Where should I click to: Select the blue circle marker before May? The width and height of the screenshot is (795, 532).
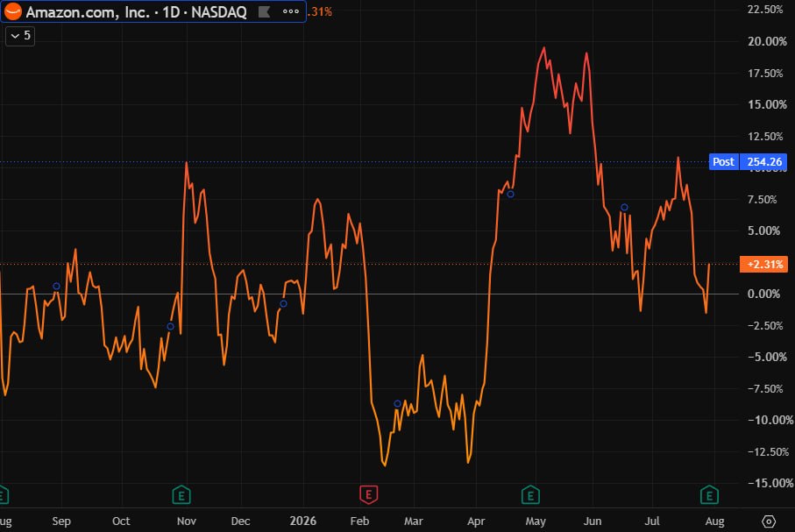point(510,195)
